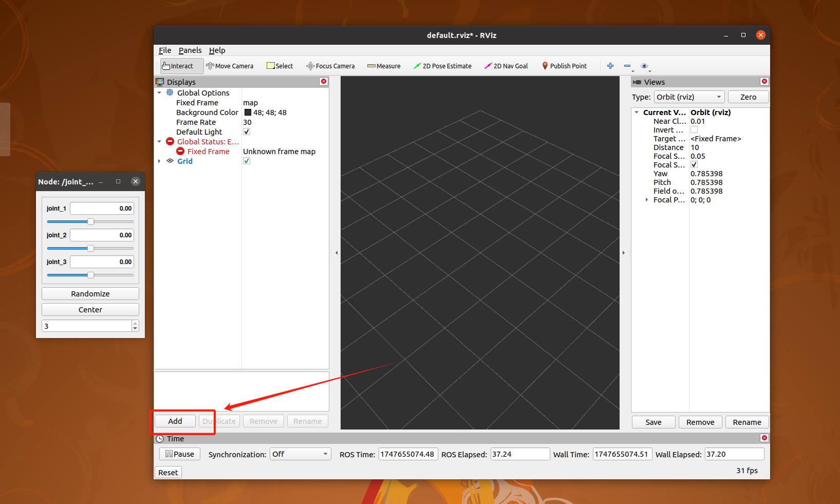Toggle the Grid display checkbox
The height and width of the screenshot is (504, 840).
click(247, 161)
